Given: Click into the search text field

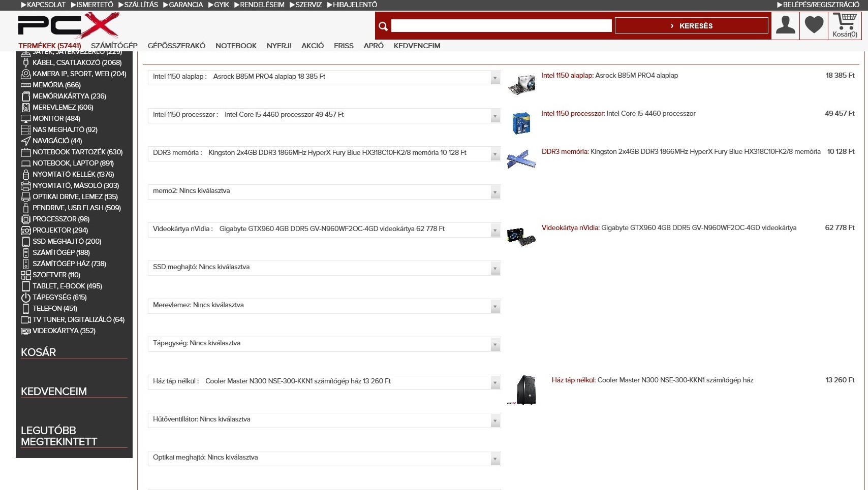Looking at the screenshot, I should pos(501,26).
